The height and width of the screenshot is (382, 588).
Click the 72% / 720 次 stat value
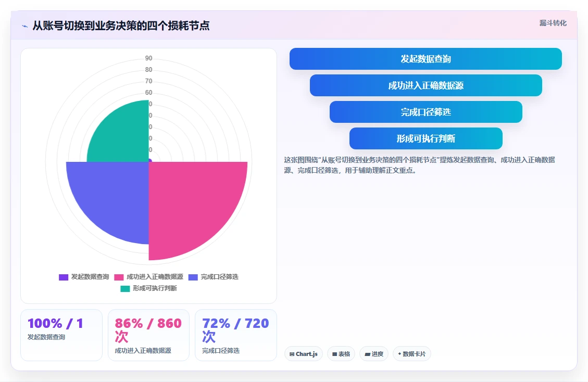click(x=235, y=330)
